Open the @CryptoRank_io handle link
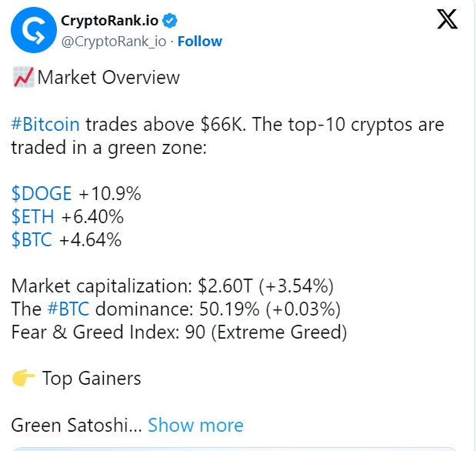The width and height of the screenshot is (476, 451). point(114,42)
